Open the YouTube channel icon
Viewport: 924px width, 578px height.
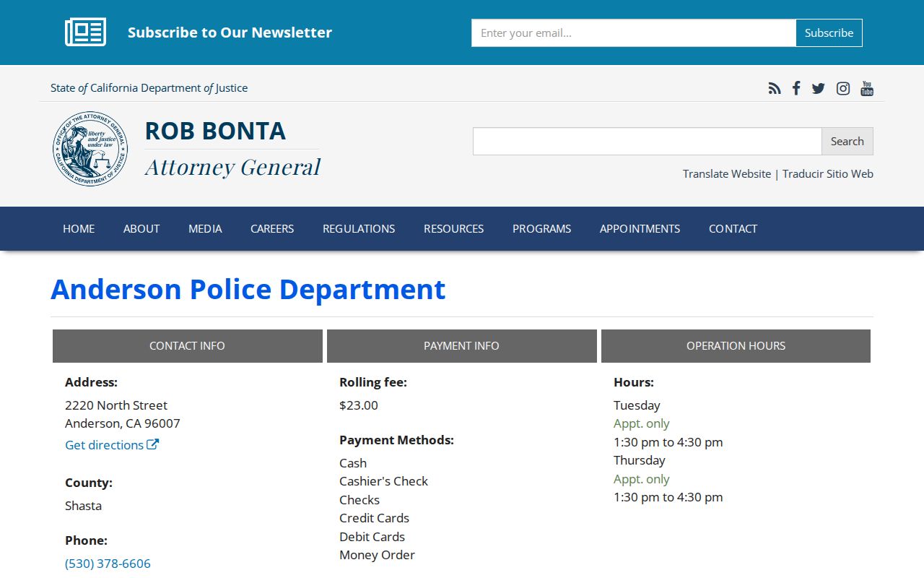867,88
